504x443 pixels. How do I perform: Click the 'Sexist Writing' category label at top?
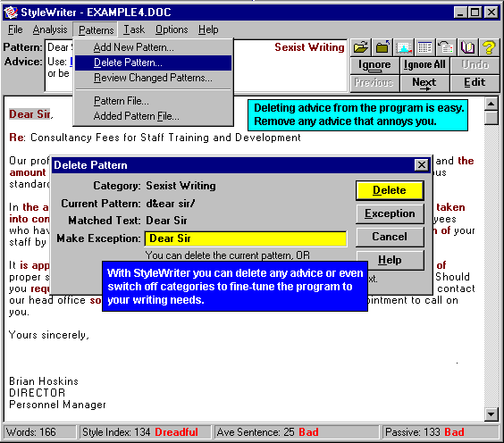coord(309,47)
